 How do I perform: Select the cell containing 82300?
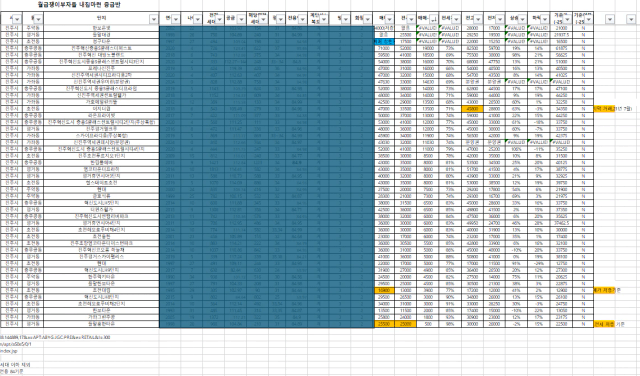[472, 48]
